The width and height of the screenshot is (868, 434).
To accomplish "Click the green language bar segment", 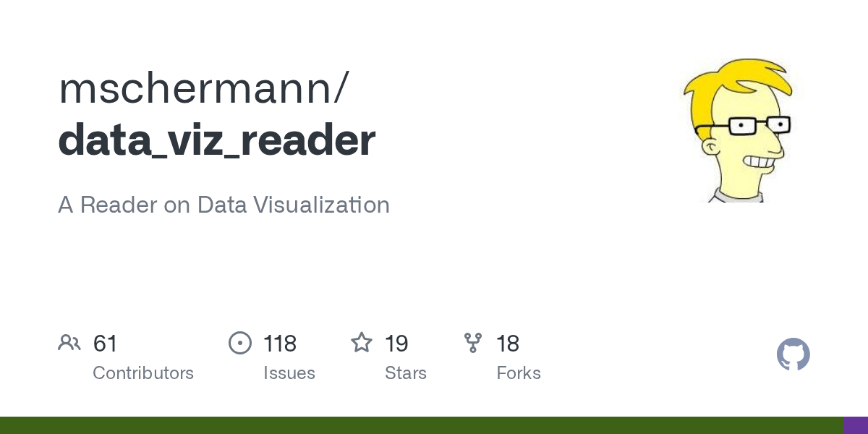I will pos(420,425).
